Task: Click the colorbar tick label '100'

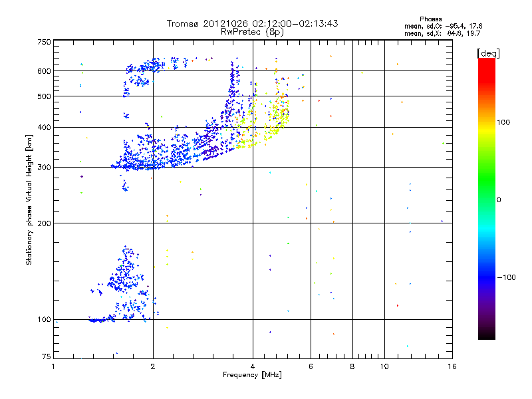Action: (x=503, y=122)
